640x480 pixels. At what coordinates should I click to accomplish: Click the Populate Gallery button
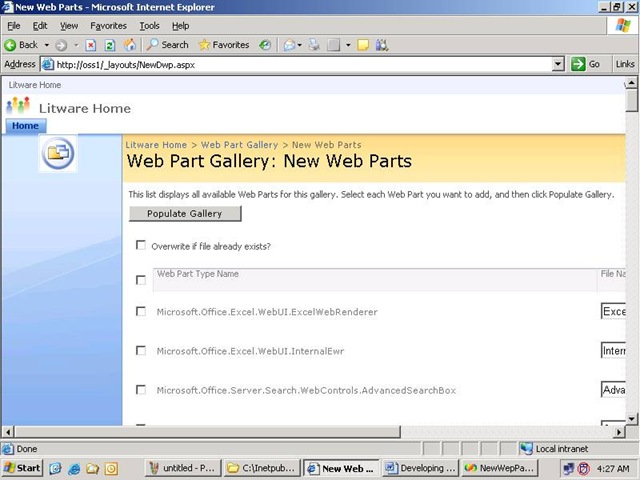click(185, 213)
